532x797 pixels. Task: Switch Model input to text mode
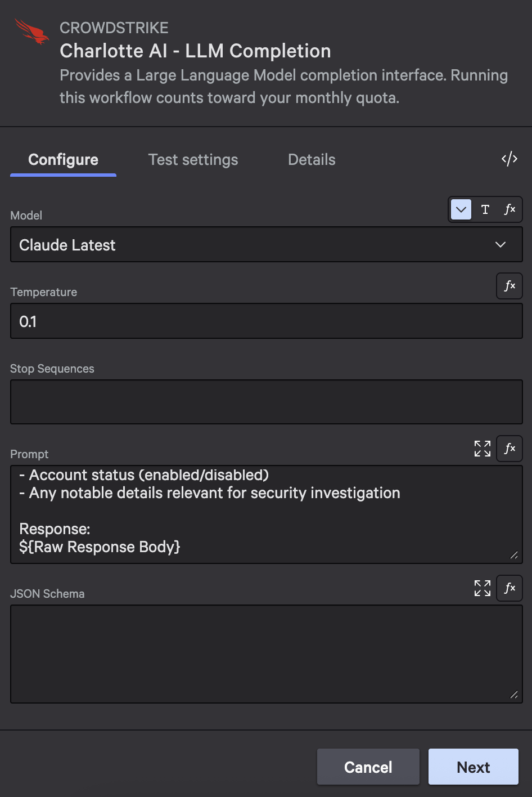tap(485, 210)
